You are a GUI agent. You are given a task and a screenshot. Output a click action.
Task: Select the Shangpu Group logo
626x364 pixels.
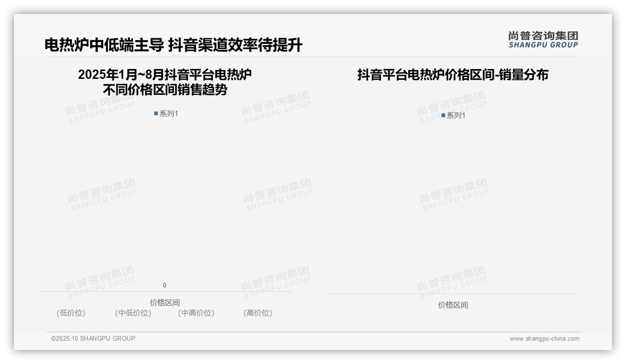coord(542,39)
